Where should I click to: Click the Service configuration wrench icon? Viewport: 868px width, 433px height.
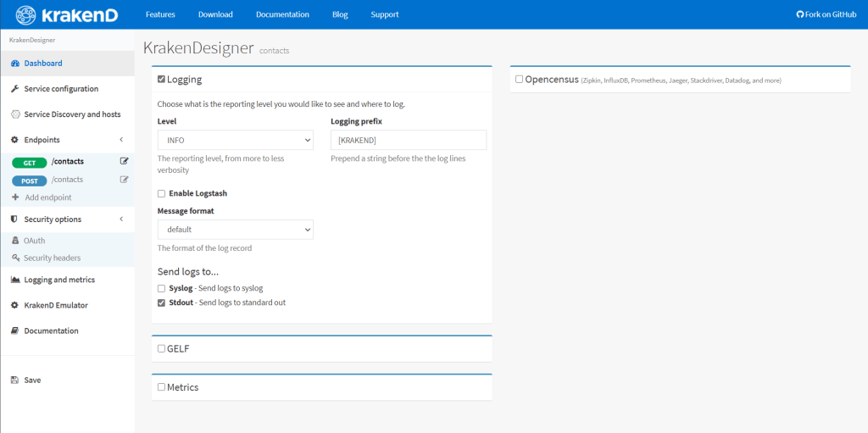(15, 89)
